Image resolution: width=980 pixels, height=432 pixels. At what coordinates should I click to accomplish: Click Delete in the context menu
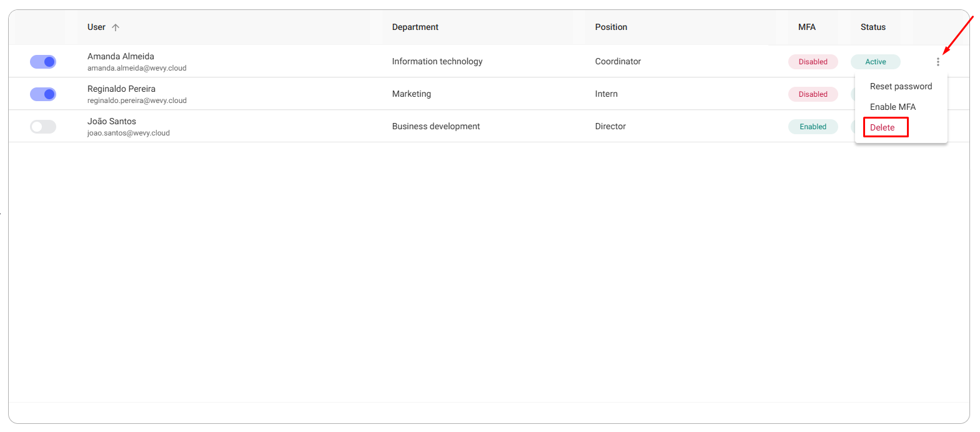tap(882, 127)
